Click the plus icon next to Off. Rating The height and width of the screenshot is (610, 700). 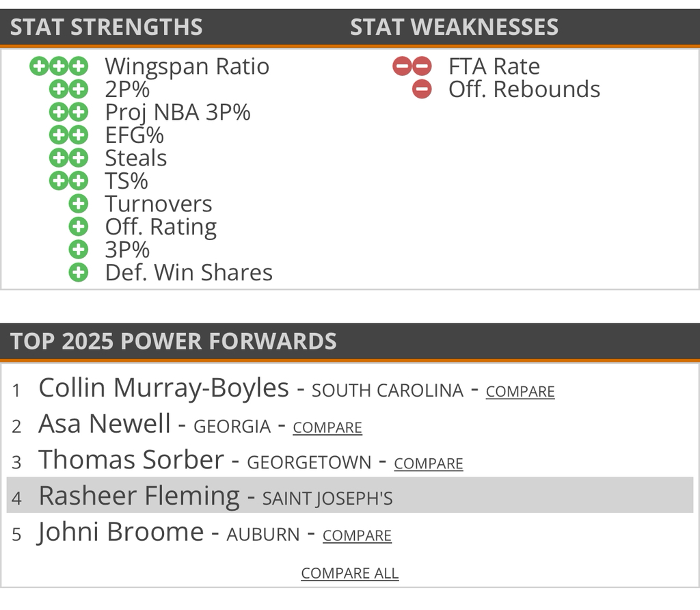pos(79,226)
